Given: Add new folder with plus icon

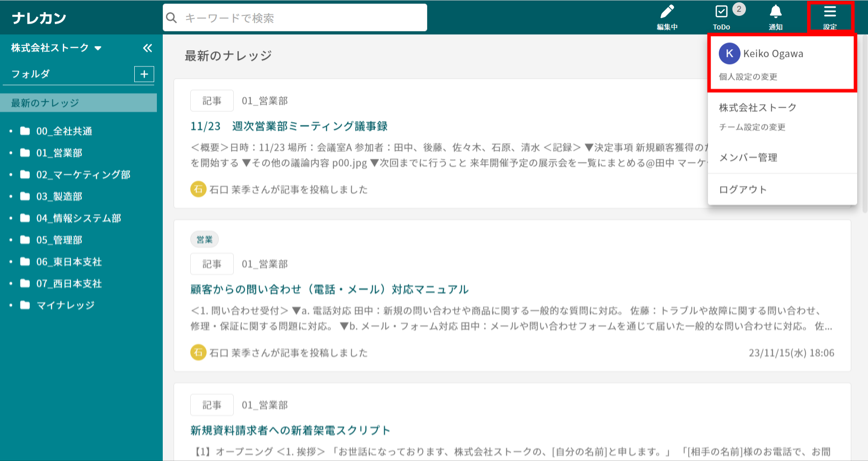Looking at the screenshot, I should (x=144, y=74).
